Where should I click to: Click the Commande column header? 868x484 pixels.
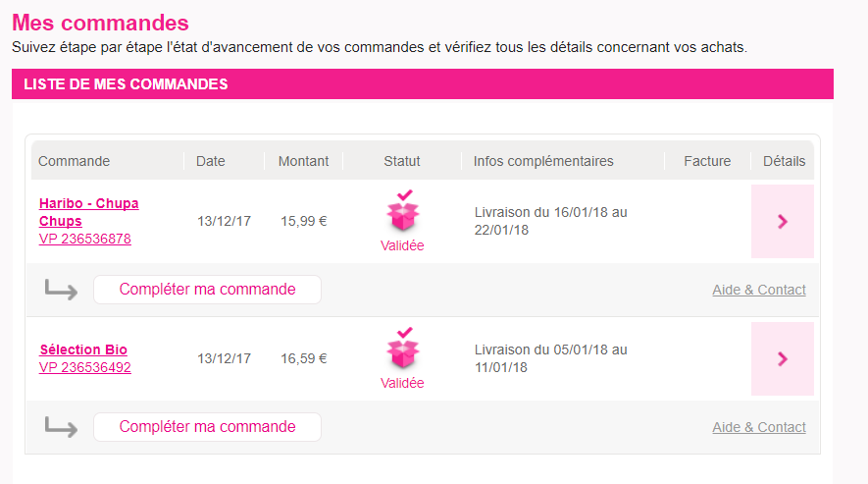pyautogui.click(x=75, y=161)
